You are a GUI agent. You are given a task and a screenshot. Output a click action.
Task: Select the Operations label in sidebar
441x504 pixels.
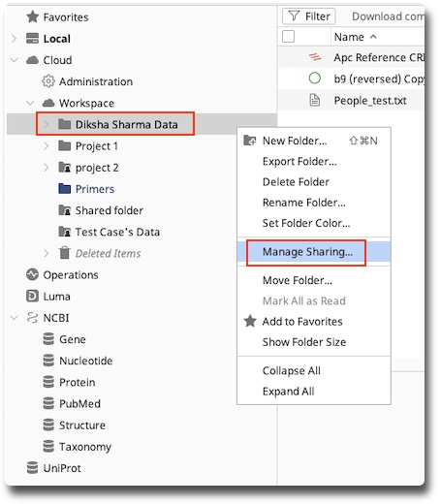[x=71, y=275]
